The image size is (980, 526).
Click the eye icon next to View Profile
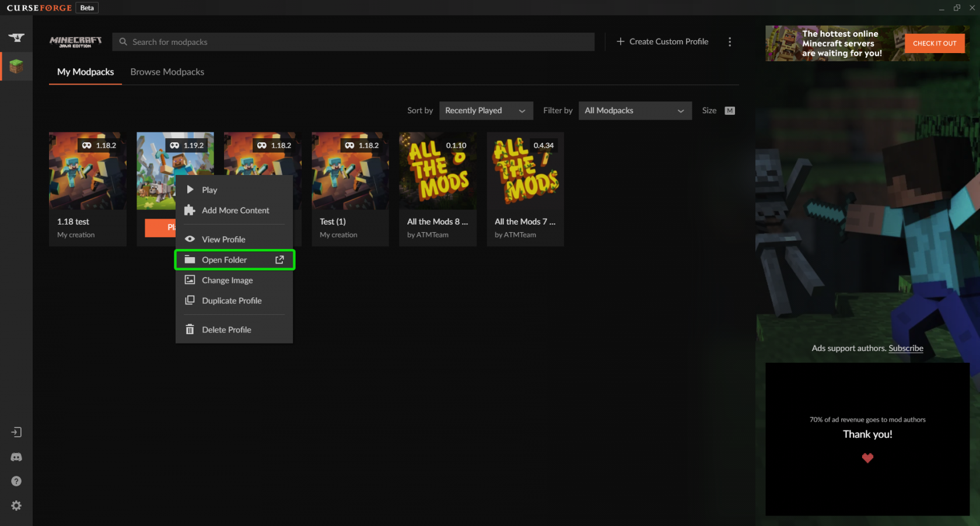pyautogui.click(x=190, y=239)
